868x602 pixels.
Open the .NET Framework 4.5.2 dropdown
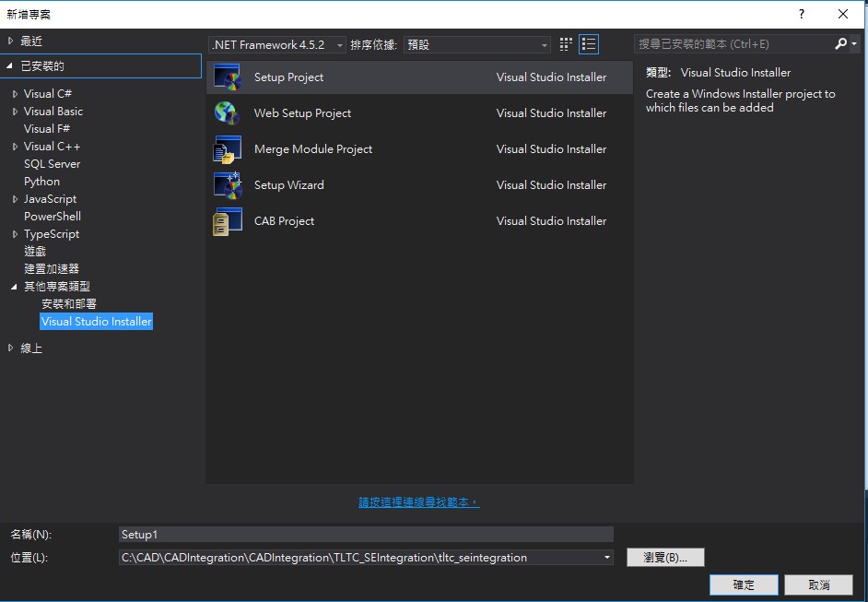278,45
